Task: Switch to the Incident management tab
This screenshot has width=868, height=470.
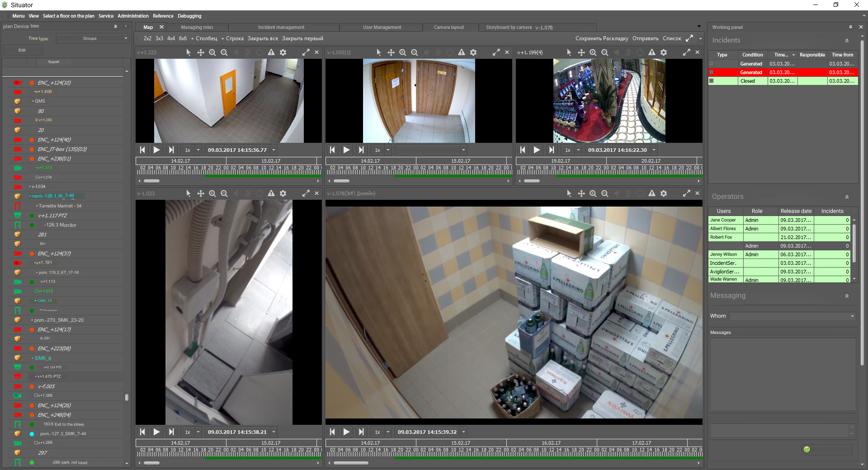Action: pos(281,28)
